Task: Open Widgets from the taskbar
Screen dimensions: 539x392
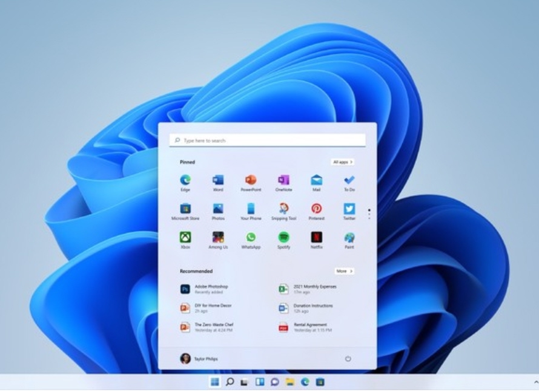Action: 260,382
